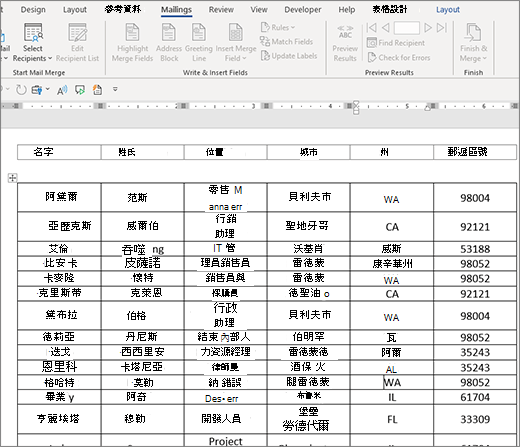This screenshot has width=520, height=447.
Task: Click cell 西西里安
Action: coord(142,352)
